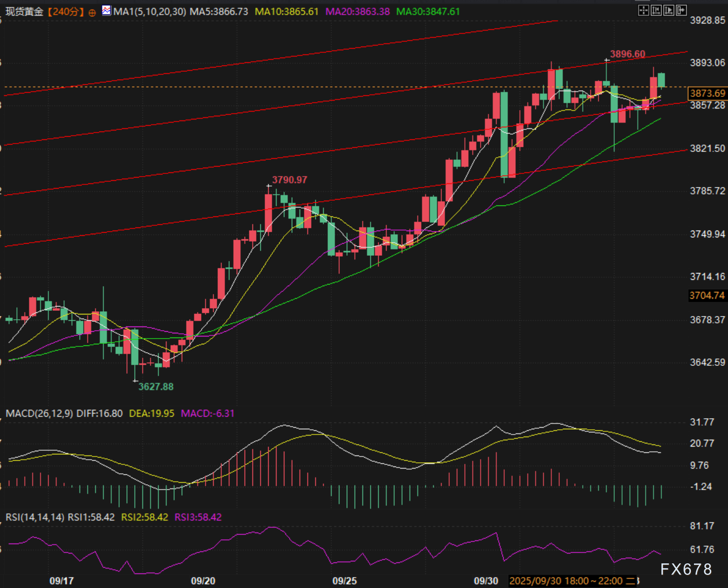Click the 3785.72 price axis value

[x=708, y=191]
